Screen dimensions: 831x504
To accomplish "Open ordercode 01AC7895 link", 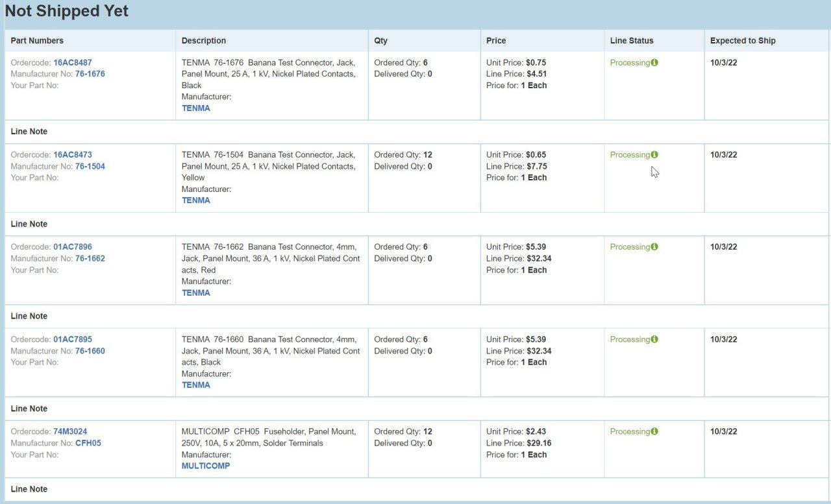I will pyautogui.click(x=73, y=339).
